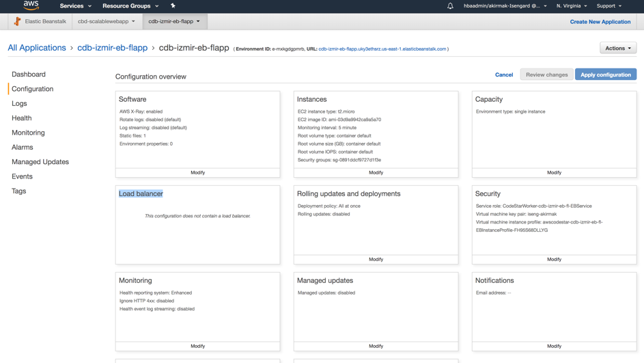Click 'Health reporting system: Enhanced' text
The height and width of the screenshot is (363, 644).
click(x=156, y=293)
